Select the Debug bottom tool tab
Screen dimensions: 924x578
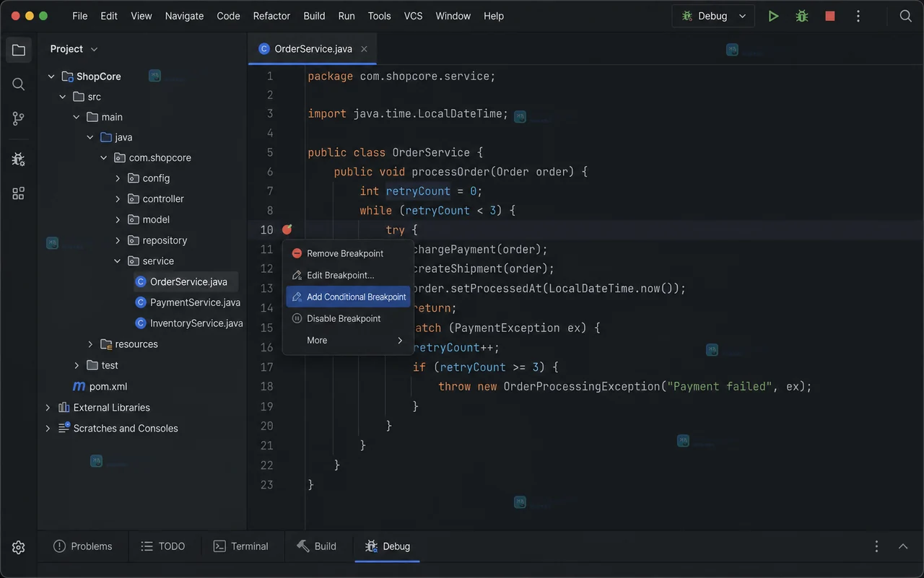pos(388,546)
